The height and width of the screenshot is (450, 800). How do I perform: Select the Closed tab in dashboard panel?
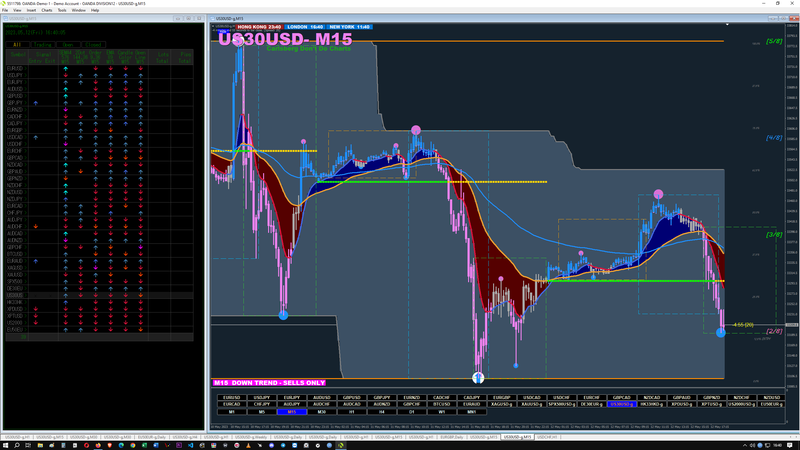click(93, 45)
